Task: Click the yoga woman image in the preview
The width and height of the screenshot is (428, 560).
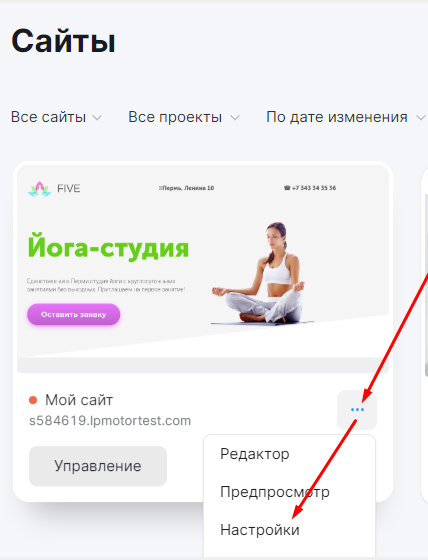Action: click(x=263, y=273)
